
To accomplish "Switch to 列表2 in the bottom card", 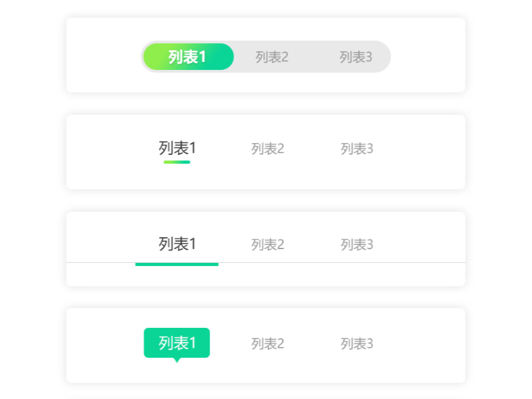I will pyautogui.click(x=267, y=343).
